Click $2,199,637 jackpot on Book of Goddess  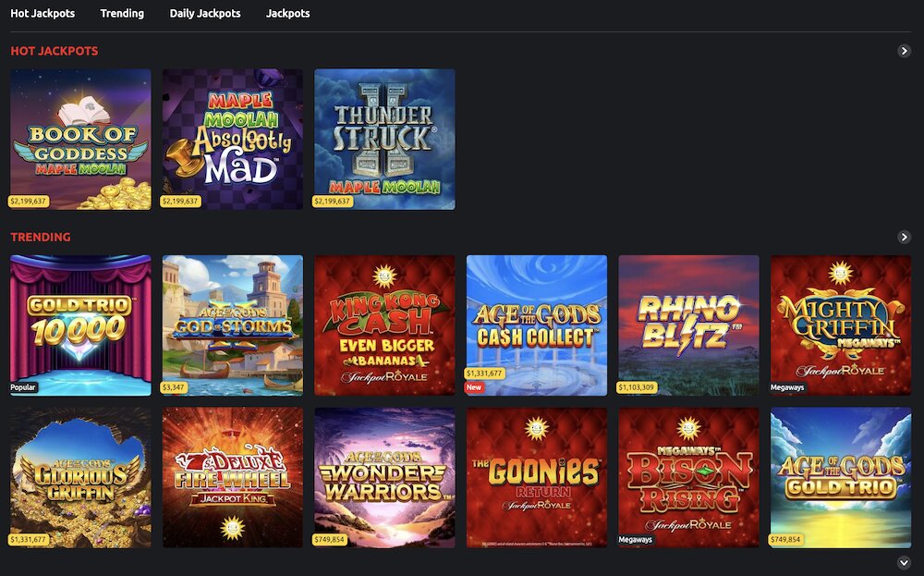(x=29, y=201)
